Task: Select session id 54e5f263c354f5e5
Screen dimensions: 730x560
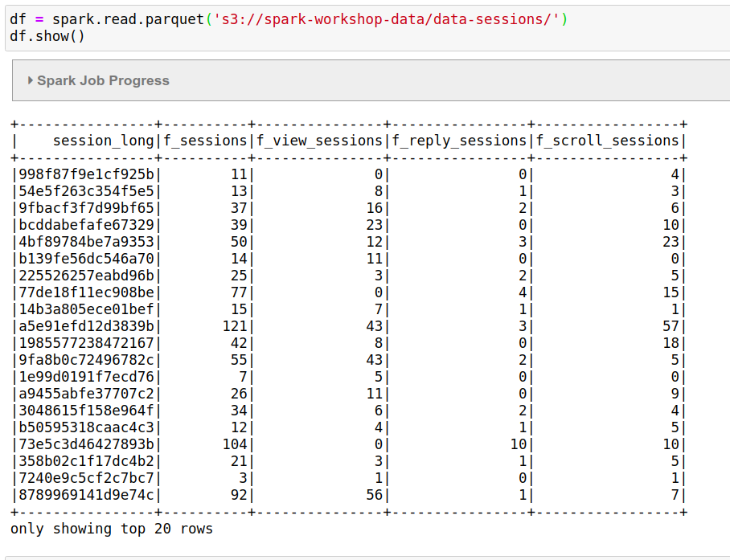Action: tap(86, 191)
